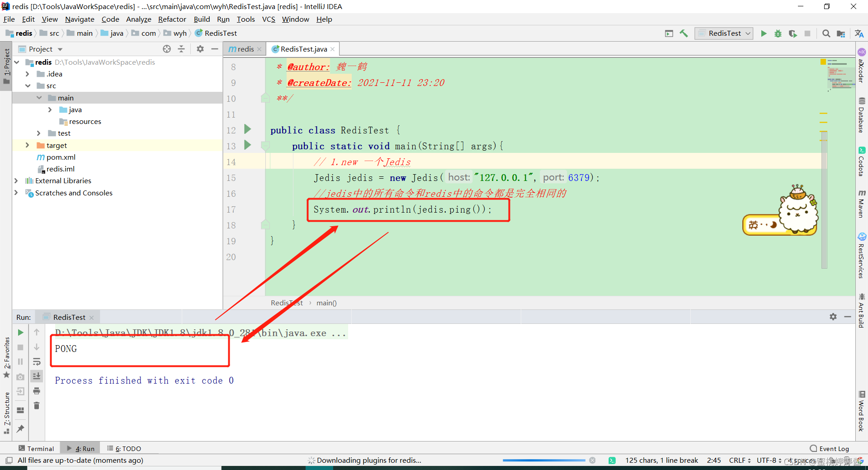The width and height of the screenshot is (868, 470).
Task: Expand Scratches and Consoles node
Action: click(x=16, y=193)
